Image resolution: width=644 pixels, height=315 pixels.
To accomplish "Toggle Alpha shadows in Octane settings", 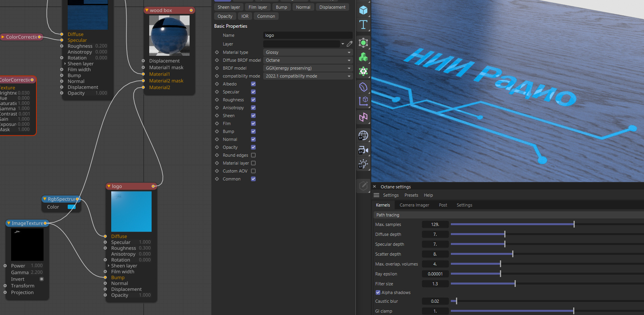I will 378,292.
